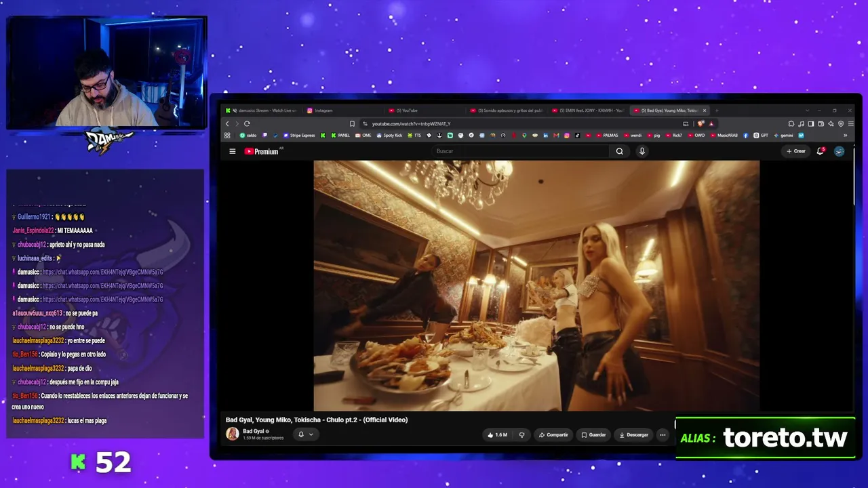Switch to the EMIN feat. JONY tab
The image size is (868, 488).
pos(589,110)
